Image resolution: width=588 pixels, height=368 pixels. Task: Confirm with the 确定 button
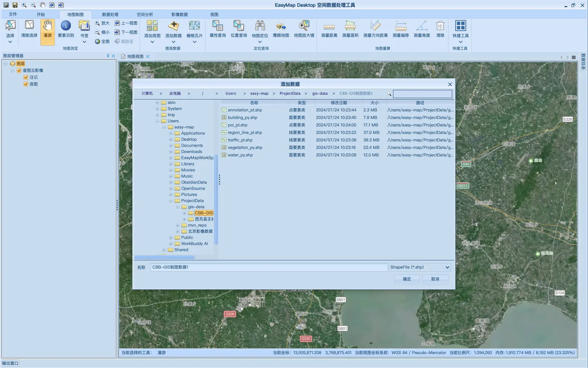[407, 279]
